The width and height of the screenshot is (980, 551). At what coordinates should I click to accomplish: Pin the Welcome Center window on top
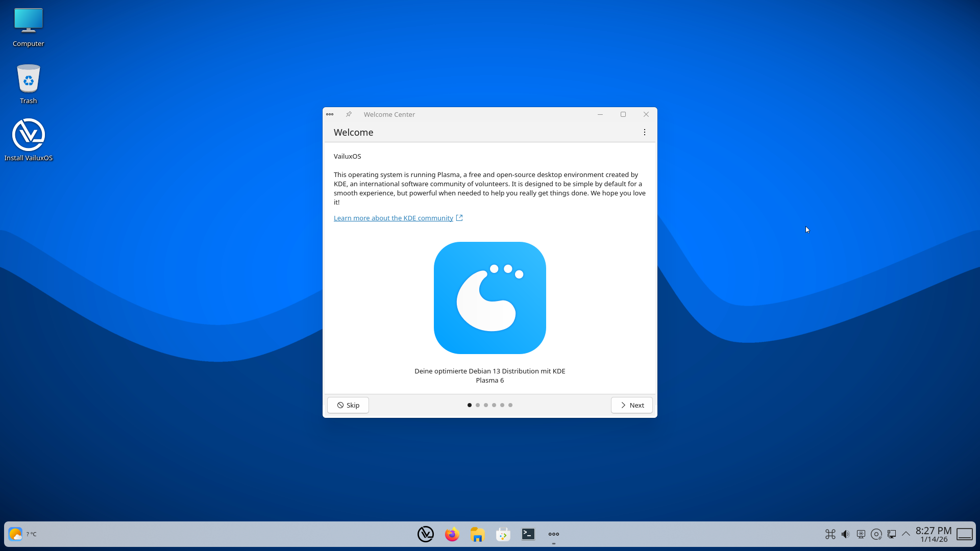[x=349, y=114]
